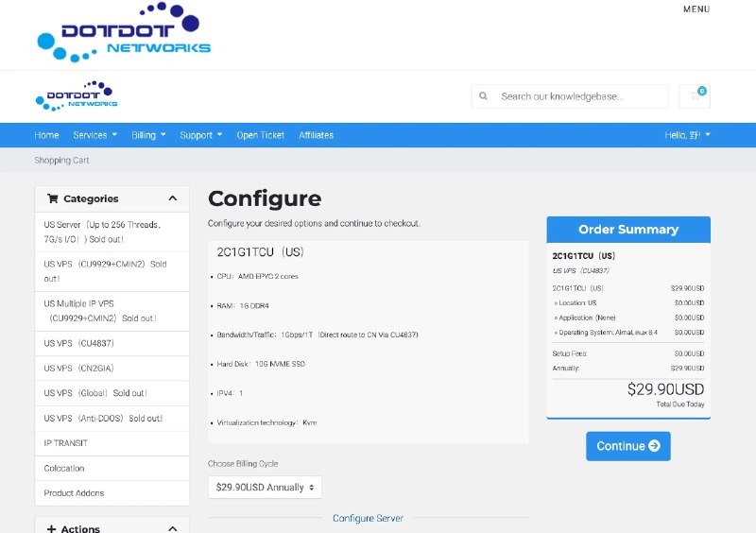Open the billing cycle selector
This screenshot has width=756, height=533.
[x=265, y=488]
